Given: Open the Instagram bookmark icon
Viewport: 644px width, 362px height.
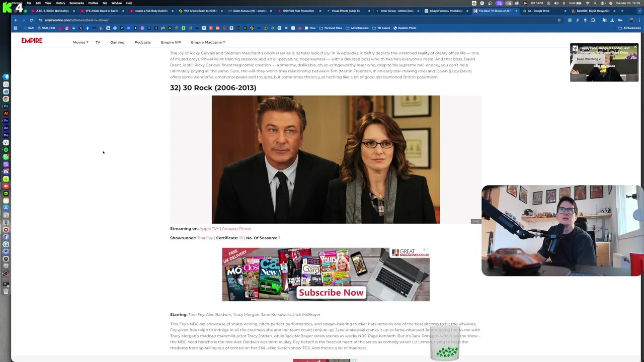Looking at the screenshot, I should [67, 28].
